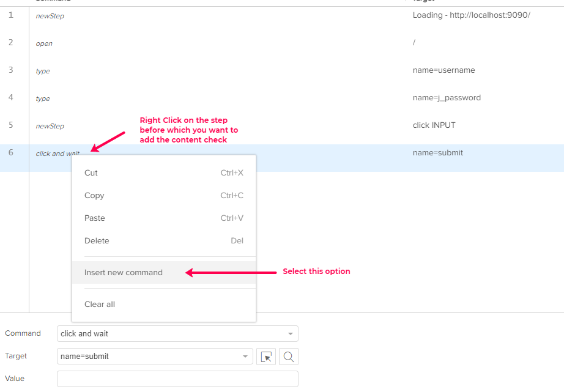Image resolution: width=564 pixels, height=392 pixels.
Task: Click into the Value input field
Action: click(177, 379)
